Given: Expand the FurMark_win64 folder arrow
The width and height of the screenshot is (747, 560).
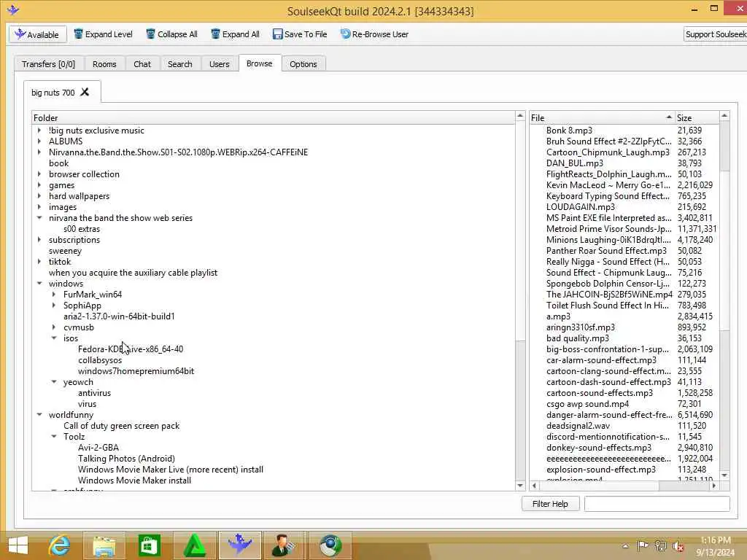Looking at the screenshot, I should click(x=54, y=295).
